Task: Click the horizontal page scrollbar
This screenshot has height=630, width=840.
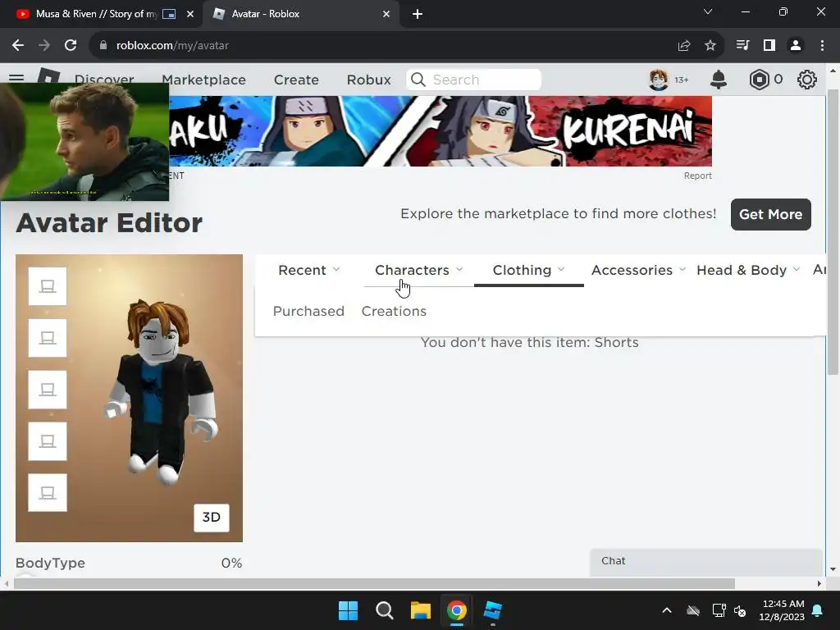Action: tap(374, 583)
